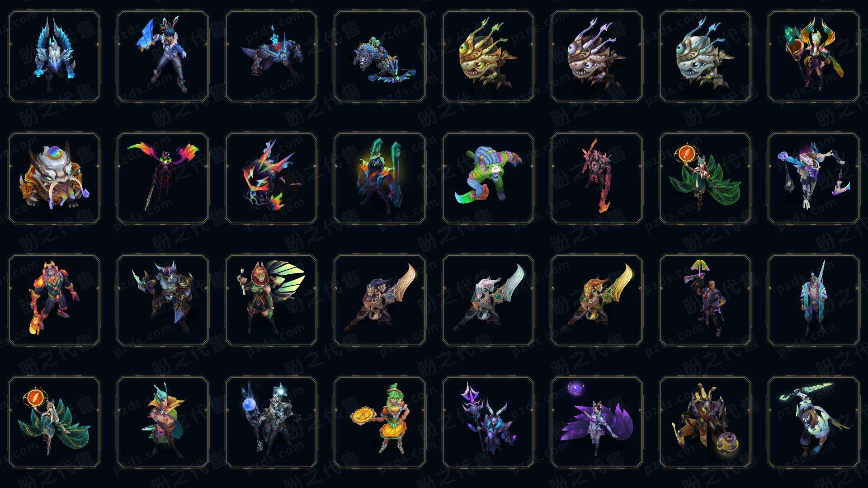Click the rainbow-winged dark figure with sword

click(163, 178)
